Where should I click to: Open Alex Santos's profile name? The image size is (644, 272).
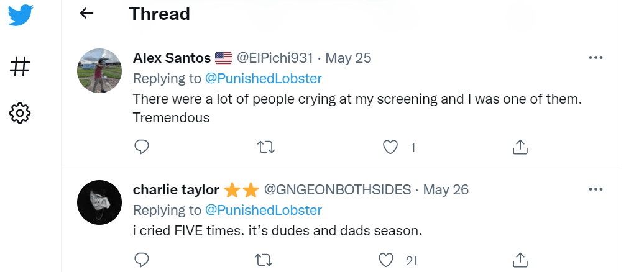[172, 58]
